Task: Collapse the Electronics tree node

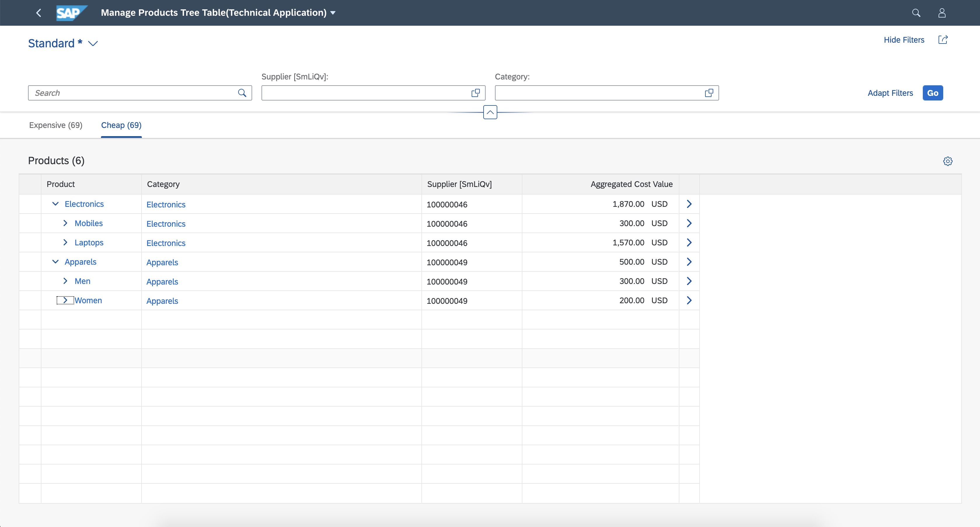Action: click(55, 204)
